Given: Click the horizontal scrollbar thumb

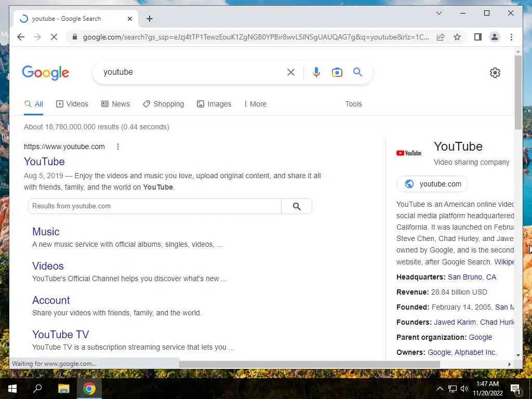Looking at the screenshot, I should pyautogui.click(x=310, y=364).
